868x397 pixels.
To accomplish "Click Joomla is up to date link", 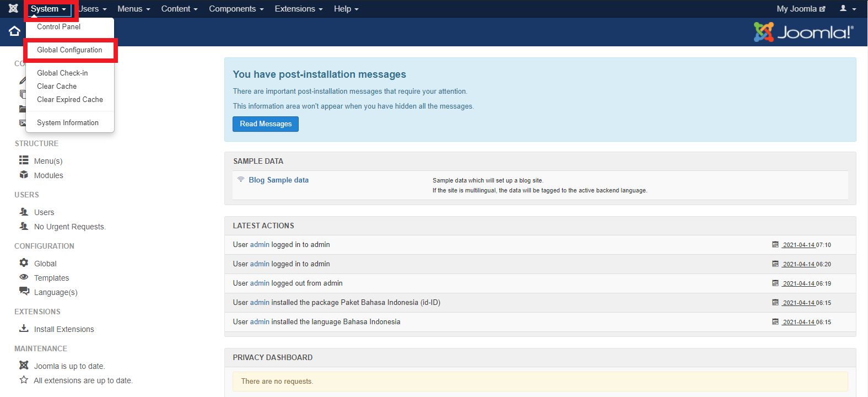I will pyautogui.click(x=69, y=366).
